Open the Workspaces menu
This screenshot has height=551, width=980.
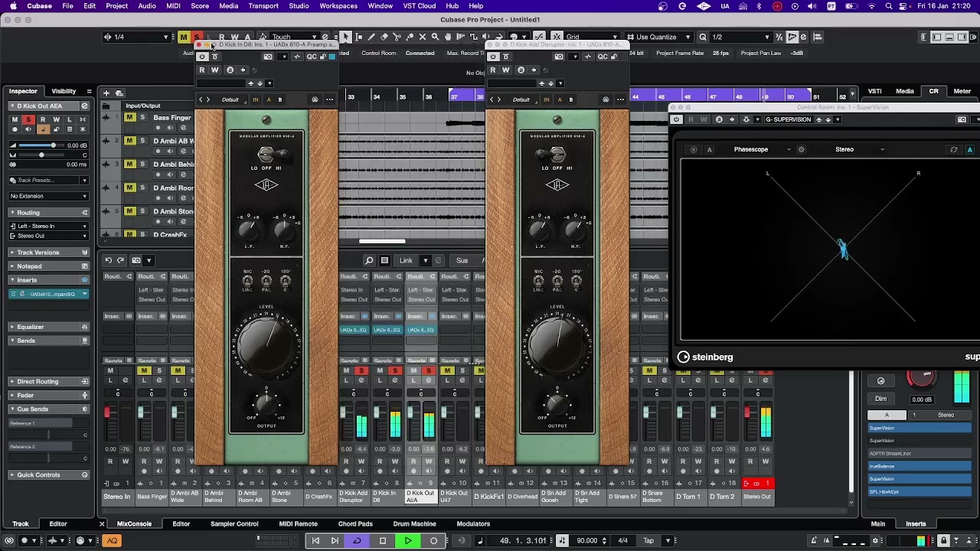pyautogui.click(x=338, y=6)
